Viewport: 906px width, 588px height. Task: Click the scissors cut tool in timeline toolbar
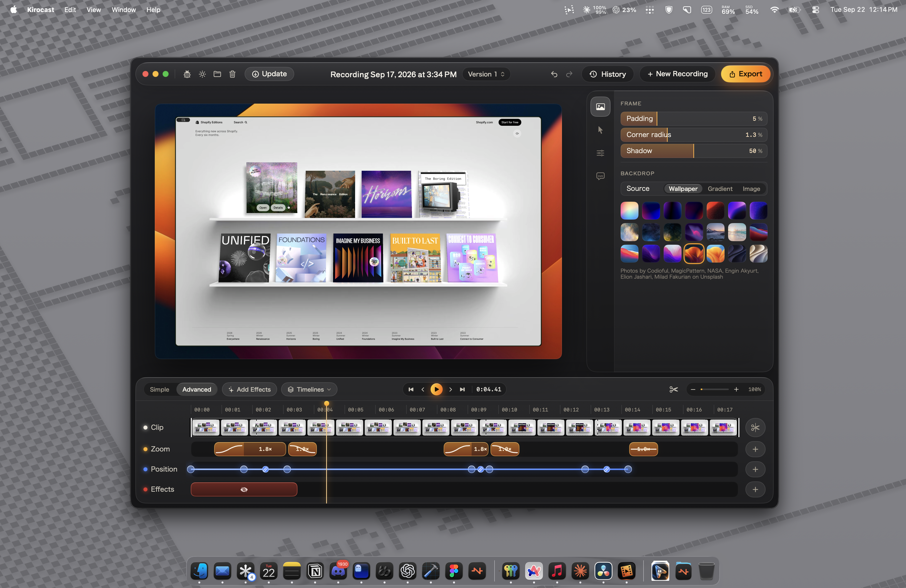(x=673, y=390)
